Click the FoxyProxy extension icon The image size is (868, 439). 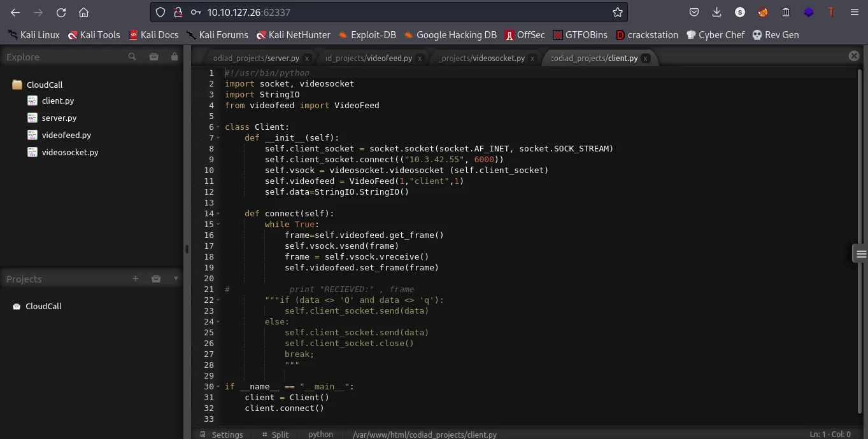pos(763,12)
